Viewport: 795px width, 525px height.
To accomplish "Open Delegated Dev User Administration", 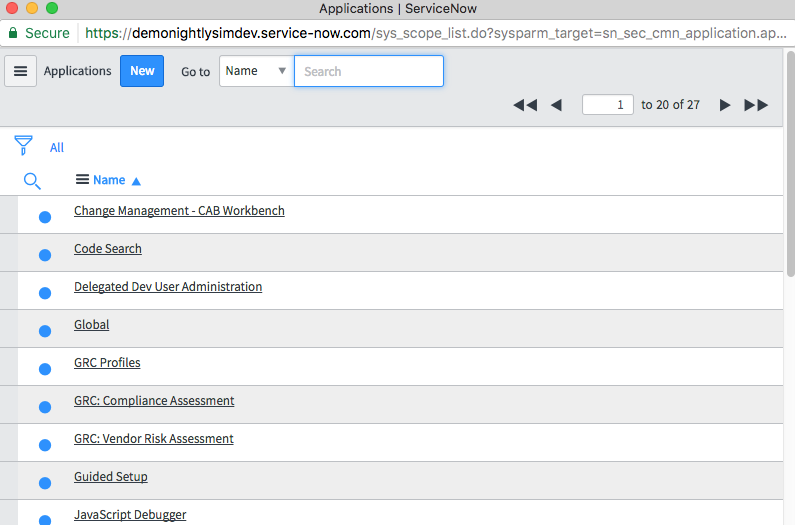I will click(168, 287).
